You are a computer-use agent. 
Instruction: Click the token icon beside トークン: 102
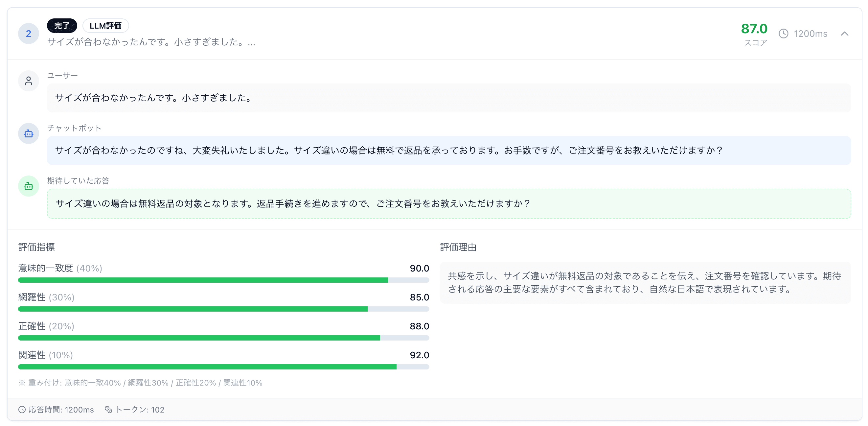click(108, 410)
